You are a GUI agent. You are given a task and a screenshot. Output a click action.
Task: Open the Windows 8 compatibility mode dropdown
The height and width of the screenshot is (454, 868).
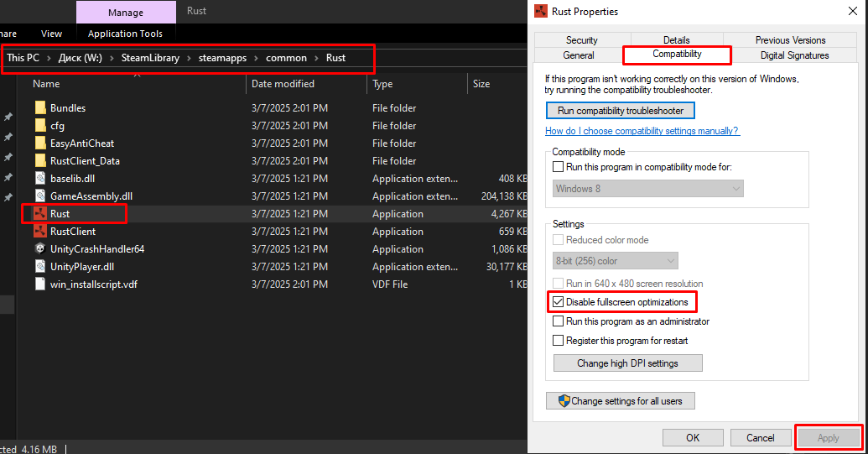tap(647, 189)
